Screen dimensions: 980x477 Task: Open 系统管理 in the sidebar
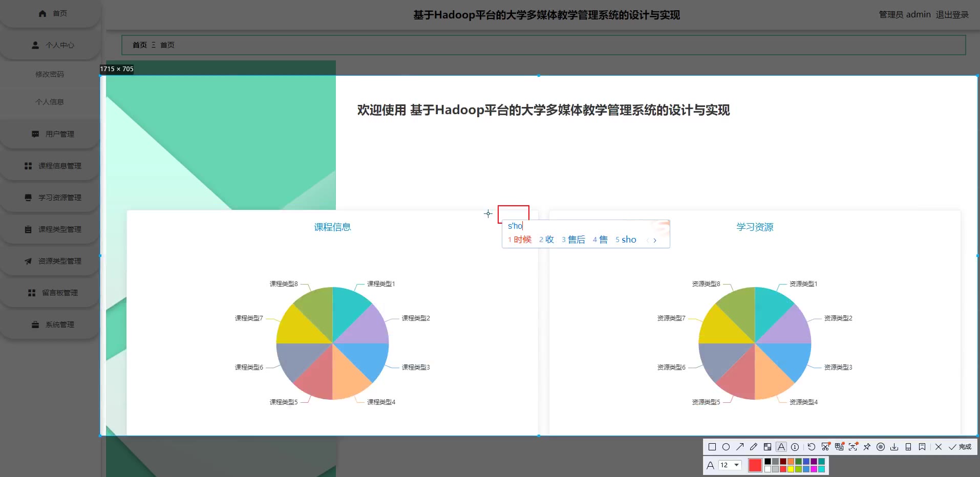pyautogui.click(x=50, y=324)
